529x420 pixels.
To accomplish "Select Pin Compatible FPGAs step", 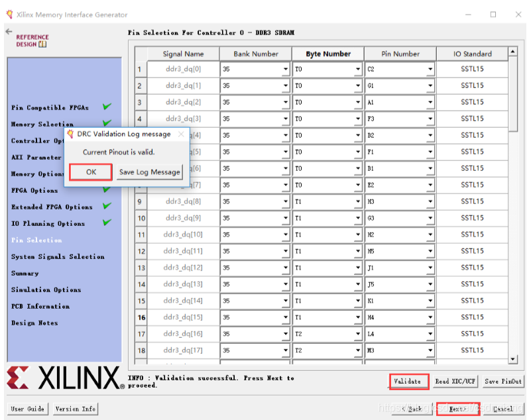I will tap(50, 107).
